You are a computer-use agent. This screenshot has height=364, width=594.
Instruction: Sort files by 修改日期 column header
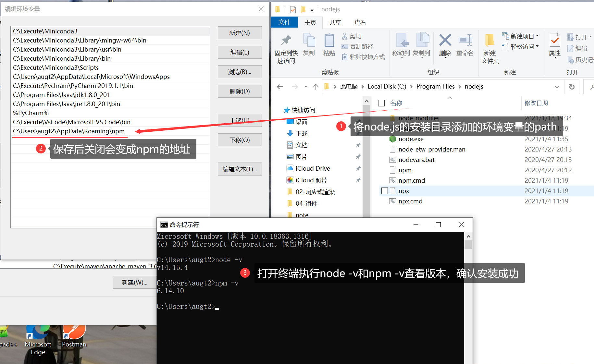click(536, 103)
